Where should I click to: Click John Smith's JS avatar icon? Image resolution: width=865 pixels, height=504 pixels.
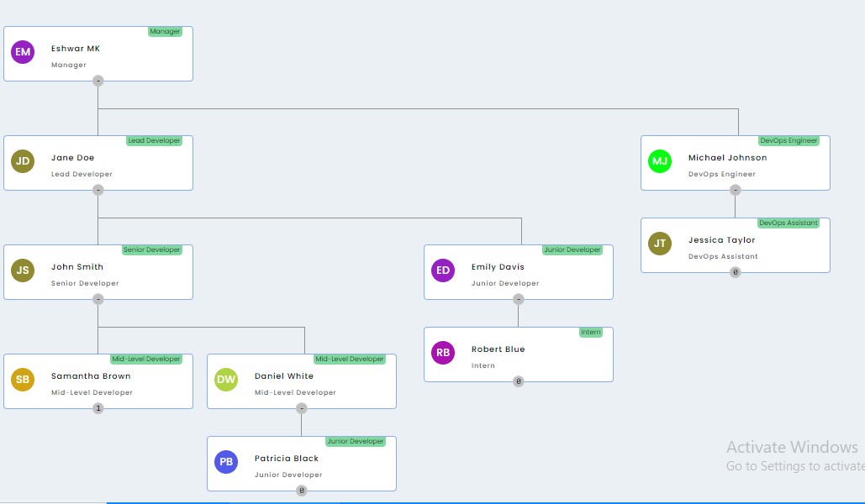click(x=23, y=270)
